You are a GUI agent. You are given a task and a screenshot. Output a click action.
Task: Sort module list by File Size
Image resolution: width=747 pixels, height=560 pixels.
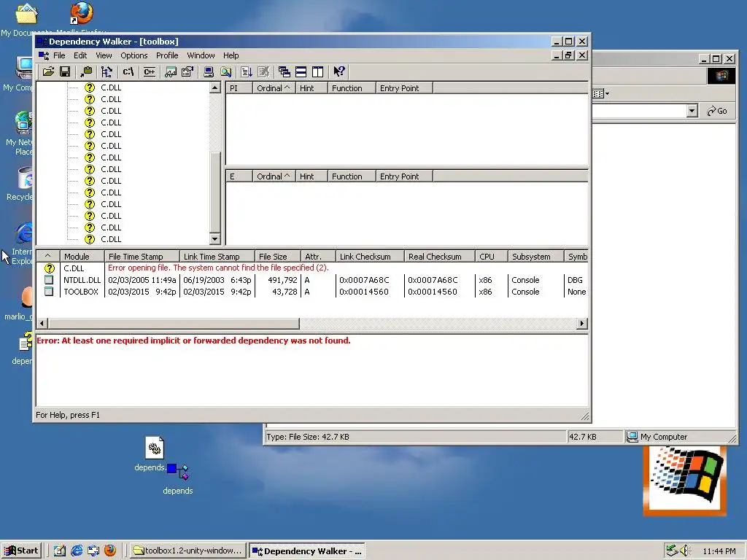click(277, 257)
